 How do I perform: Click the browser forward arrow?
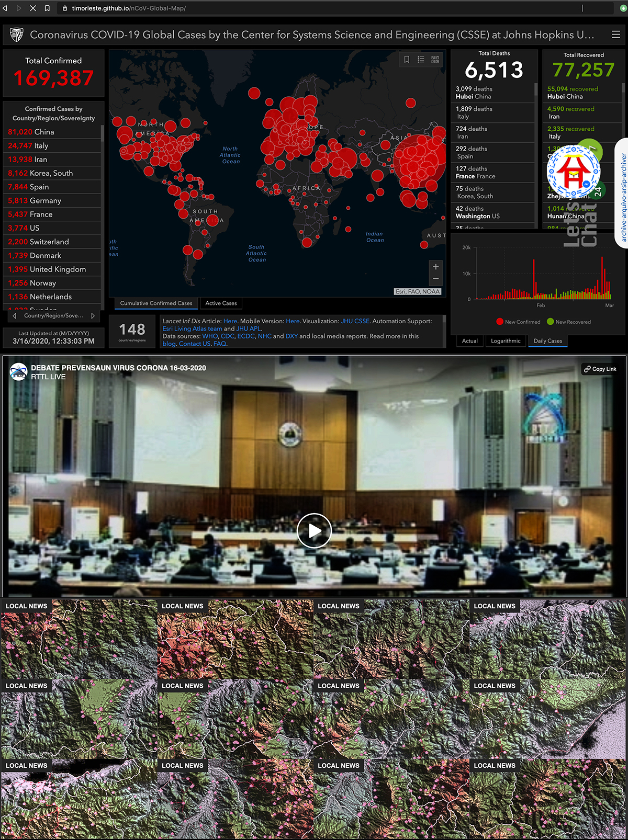19,8
